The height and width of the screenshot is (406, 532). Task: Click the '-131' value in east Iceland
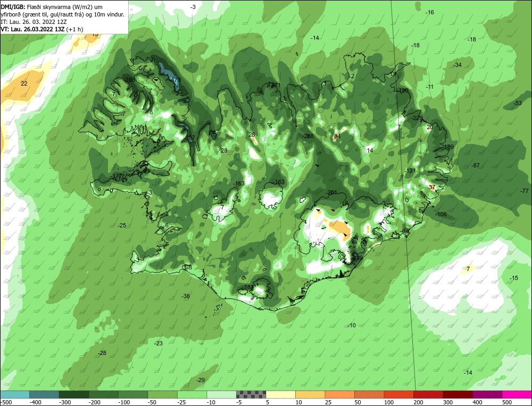click(410, 171)
